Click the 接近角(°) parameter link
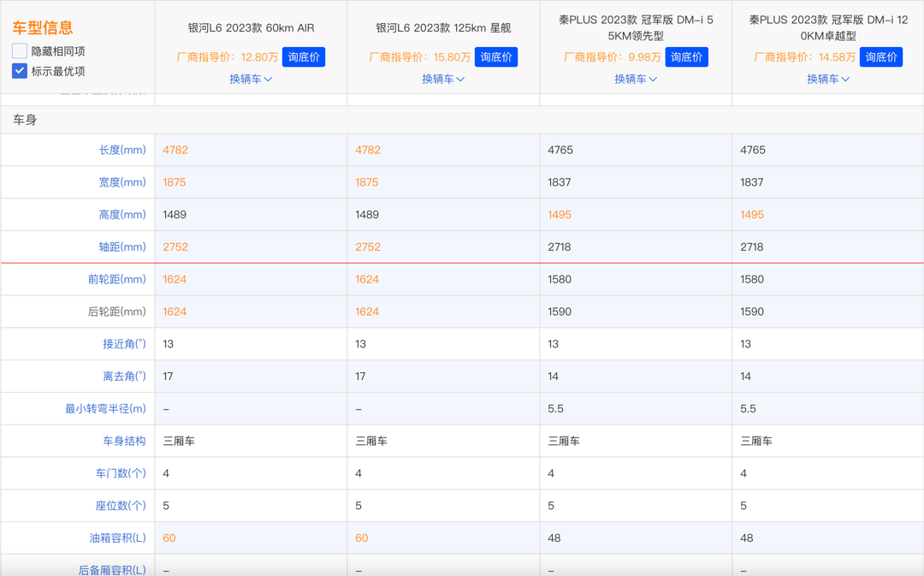This screenshot has height=576, width=924. [x=124, y=344]
